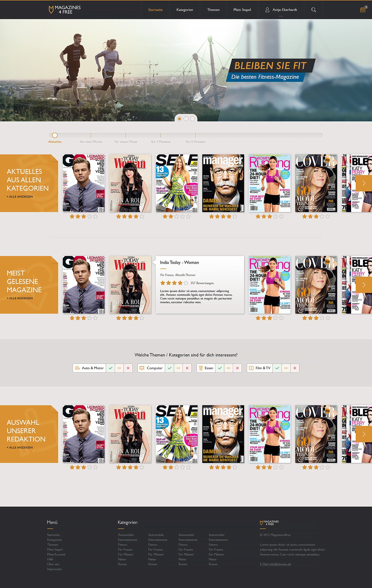Viewport: 372px width, 588px height.
Task: Show next magazines in Aktuelles row
Action: click(364, 183)
